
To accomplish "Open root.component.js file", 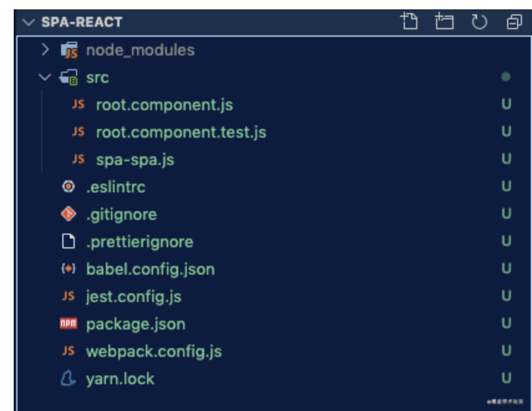I will coord(164,105).
